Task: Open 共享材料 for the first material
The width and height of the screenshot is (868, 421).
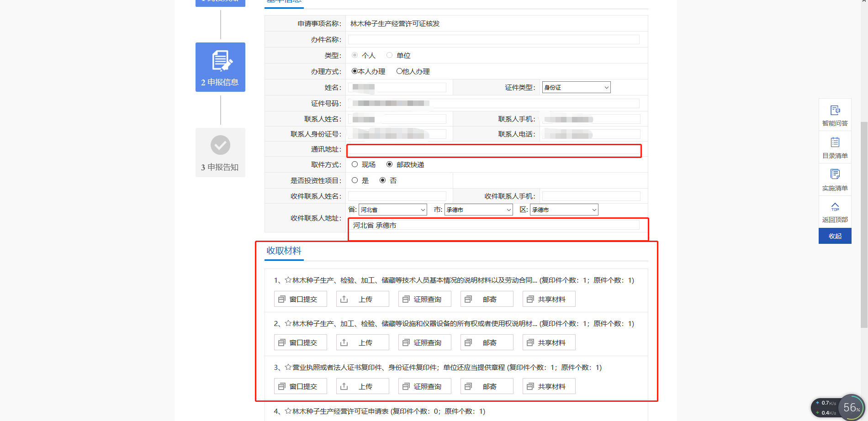Action: pyautogui.click(x=549, y=299)
